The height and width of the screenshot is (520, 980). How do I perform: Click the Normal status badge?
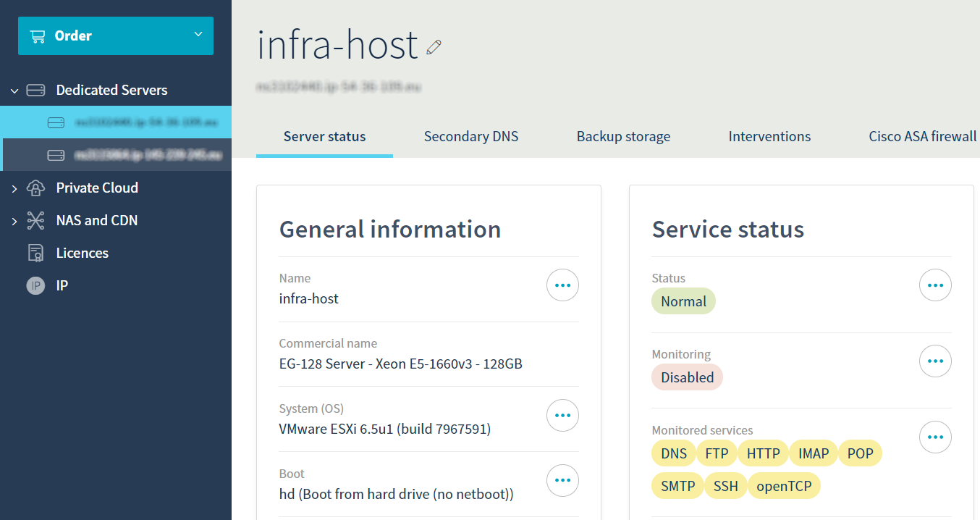pyautogui.click(x=683, y=301)
